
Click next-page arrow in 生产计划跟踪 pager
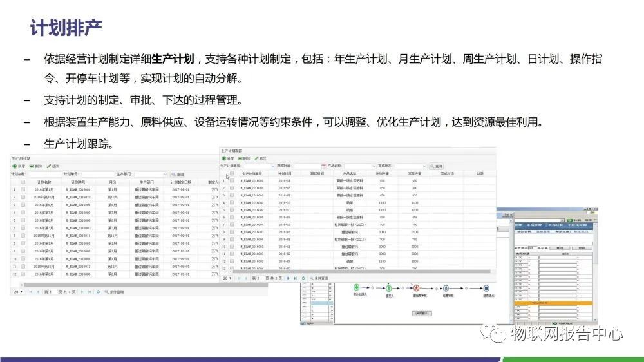pyautogui.click(x=289, y=278)
